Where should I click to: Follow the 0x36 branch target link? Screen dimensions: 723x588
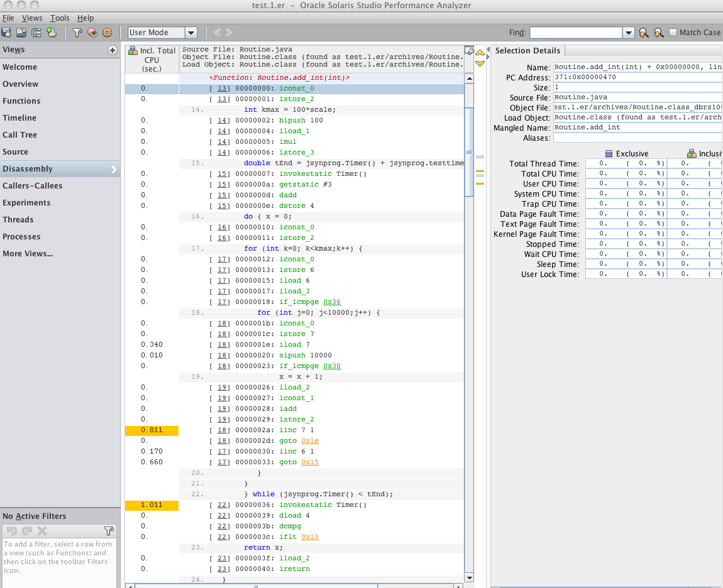click(332, 302)
